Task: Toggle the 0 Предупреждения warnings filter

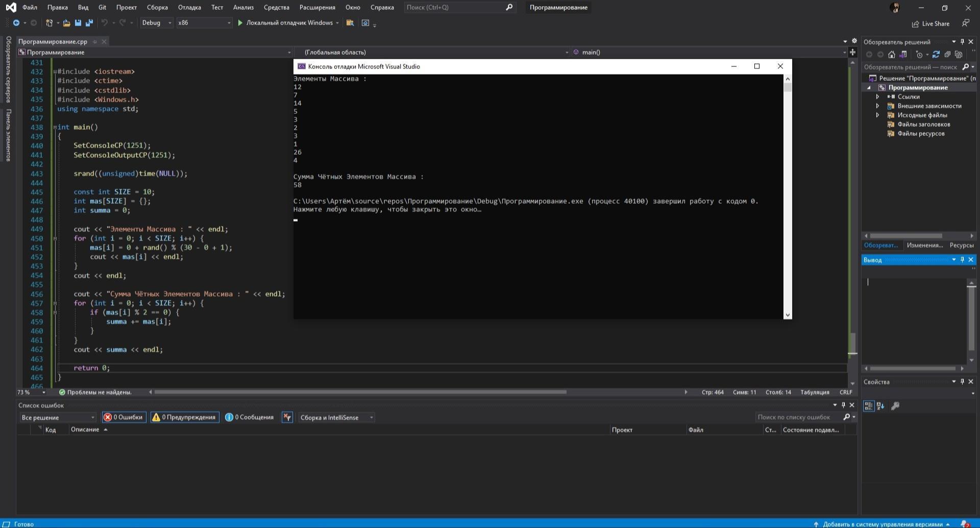Action: click(185, 417)
